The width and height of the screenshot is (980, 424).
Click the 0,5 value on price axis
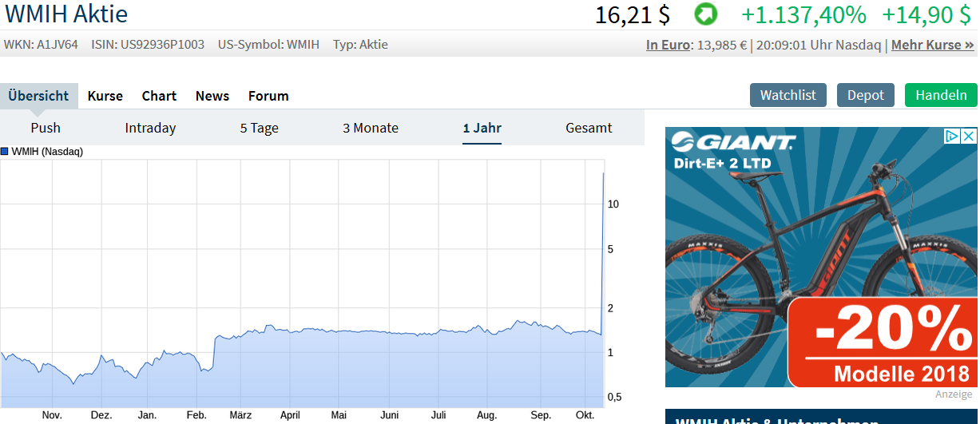[615, 397]
